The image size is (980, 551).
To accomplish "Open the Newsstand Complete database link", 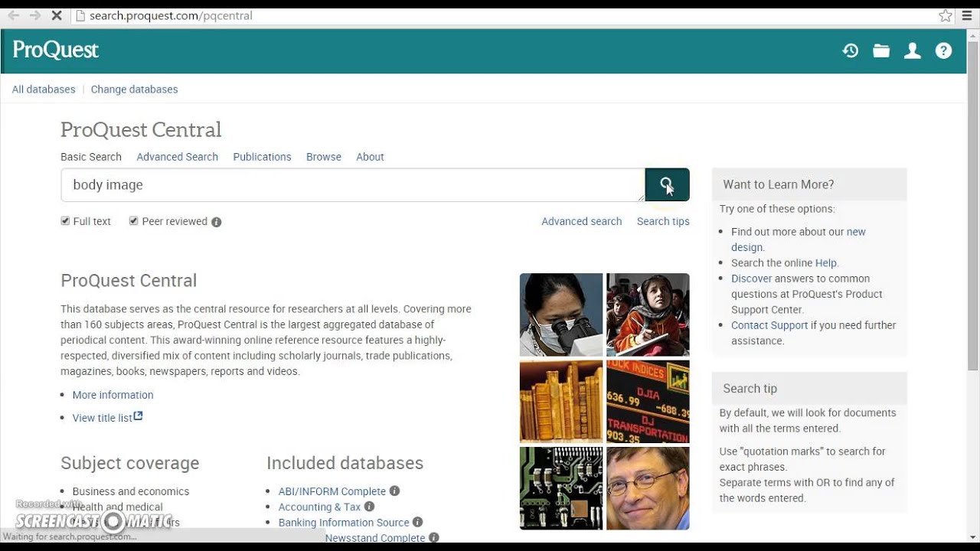I will (x=374, y=538).
